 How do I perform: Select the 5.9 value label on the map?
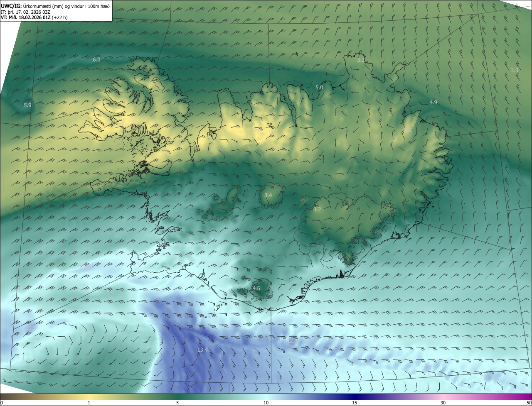pyautogui.click(x=27, y=105)
